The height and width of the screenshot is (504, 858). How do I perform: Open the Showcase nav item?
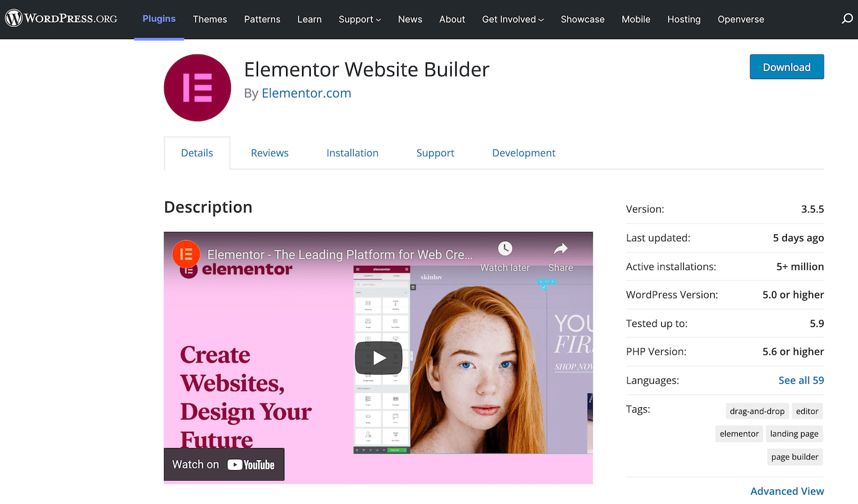point(583,20)
